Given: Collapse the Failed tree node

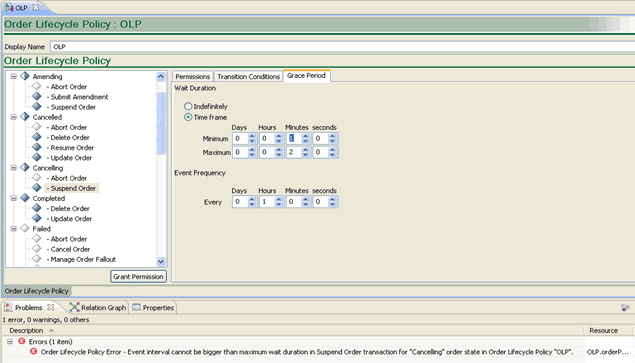Looking at the screenshot, I should coord(13,228).
